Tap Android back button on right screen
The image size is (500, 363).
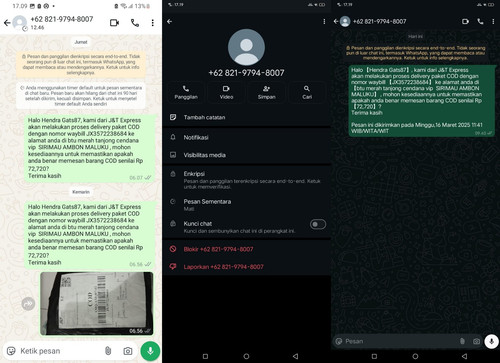[464, 356]
